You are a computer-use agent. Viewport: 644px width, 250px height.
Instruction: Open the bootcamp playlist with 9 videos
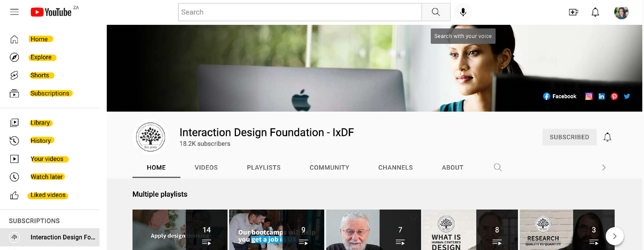(277, 230)
